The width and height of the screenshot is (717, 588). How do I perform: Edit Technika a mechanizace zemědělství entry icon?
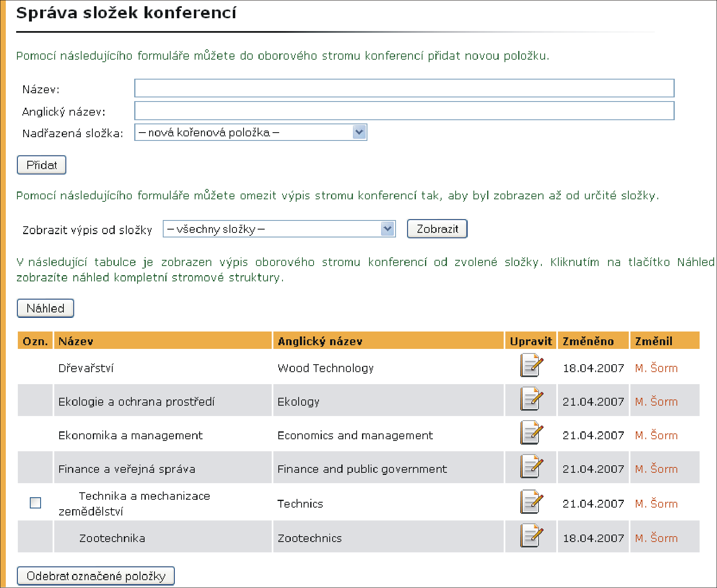click(531, 501)
